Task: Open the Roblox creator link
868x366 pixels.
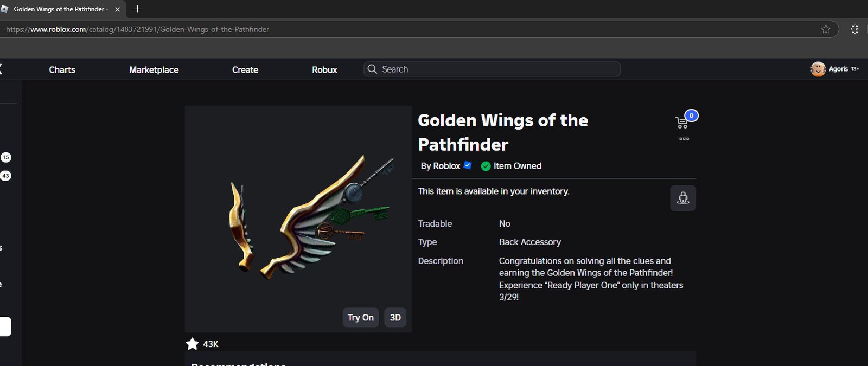Action: [x=446, y=166]
